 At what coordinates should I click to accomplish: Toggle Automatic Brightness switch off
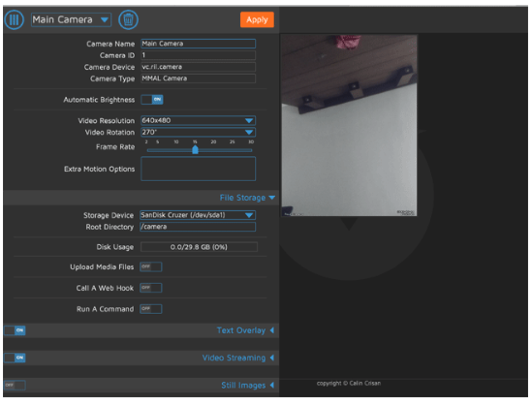coord(152,100)
